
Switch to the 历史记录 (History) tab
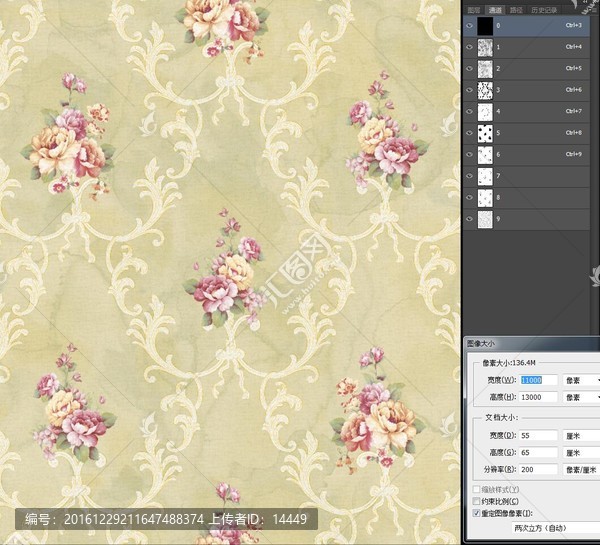(544, 10)
